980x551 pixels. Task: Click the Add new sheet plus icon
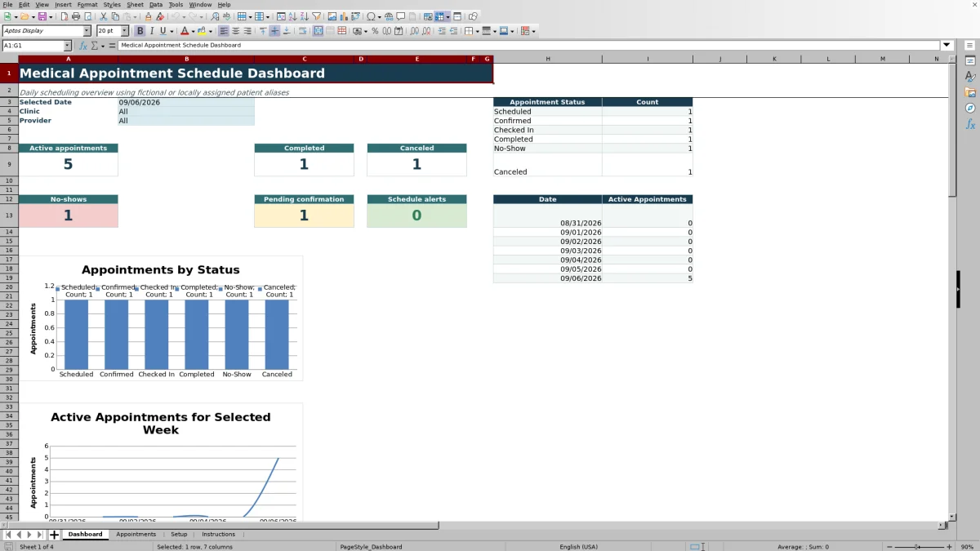54,535
